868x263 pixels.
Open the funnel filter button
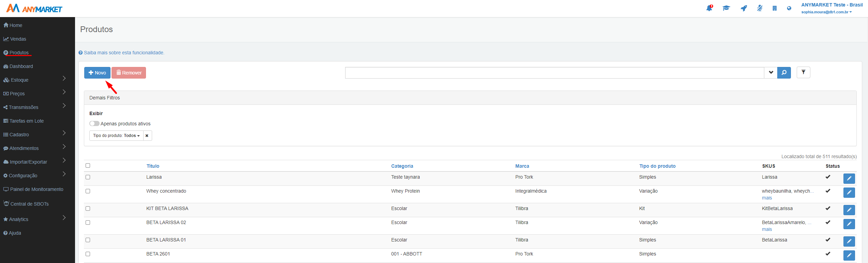[x=803, y=72]
